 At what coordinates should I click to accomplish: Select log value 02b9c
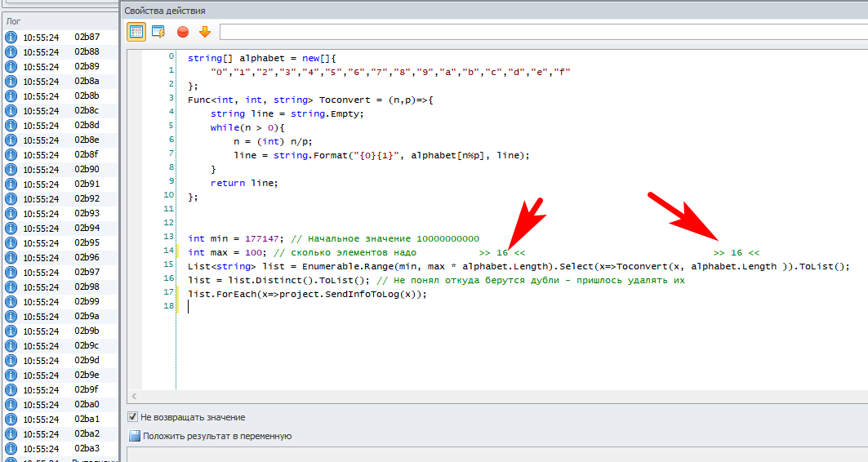click(x=87, y=345)
